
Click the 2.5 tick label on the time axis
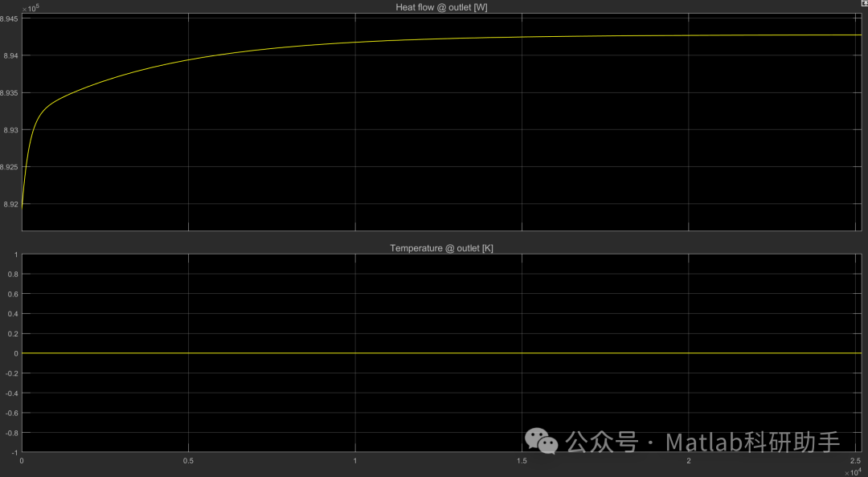pos(856,460)
